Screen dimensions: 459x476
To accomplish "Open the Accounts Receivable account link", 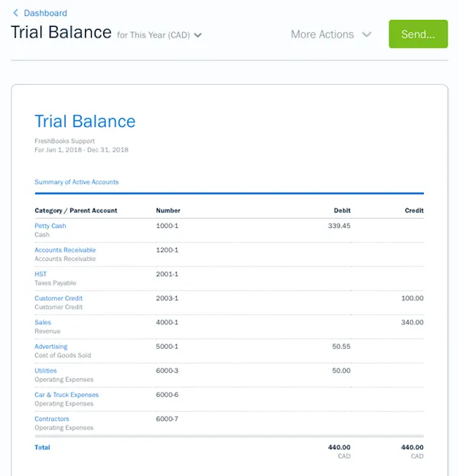I will point(65,250).
